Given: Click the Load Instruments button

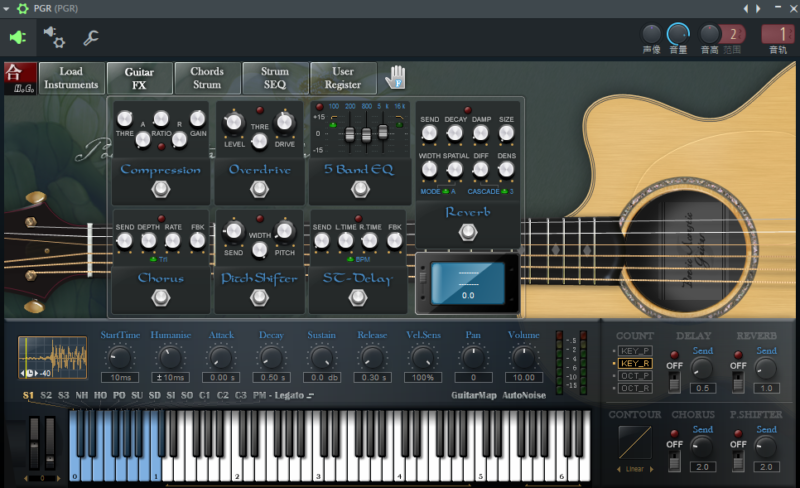Looking at the screenshot, I should coord(71,78).
